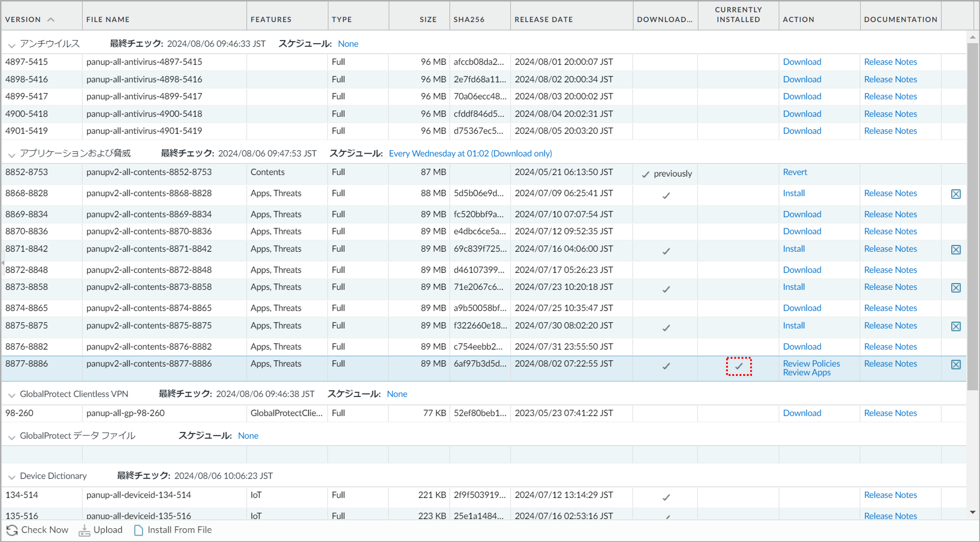This screenshot has width=980, height=542.
Task: Click the Upload button label
Action: tap(108, 530)
